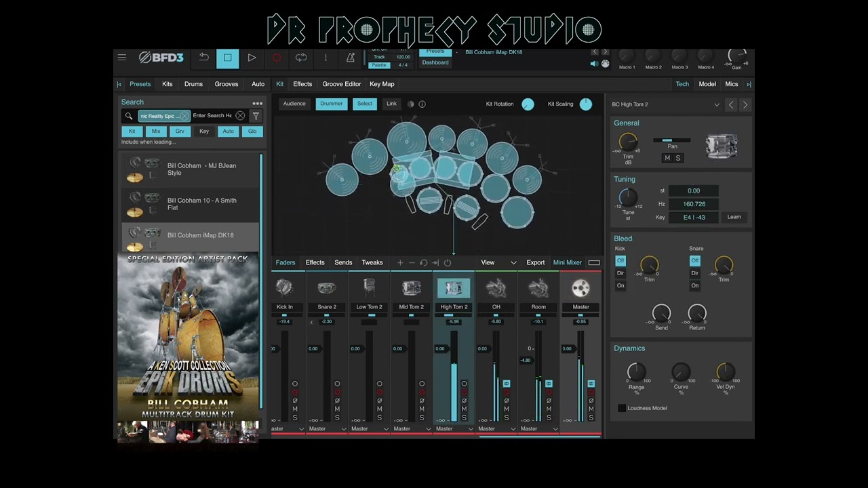Click the MIDI connector icon near the macros
Screen dimensions: 868x488
coord(605,64)
